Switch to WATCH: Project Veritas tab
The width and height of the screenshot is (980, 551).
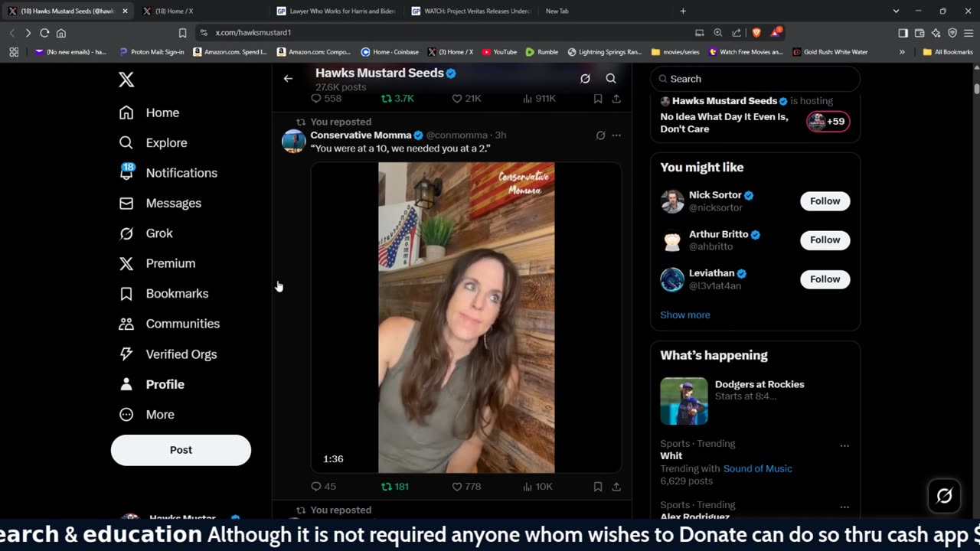pos(470,11)
